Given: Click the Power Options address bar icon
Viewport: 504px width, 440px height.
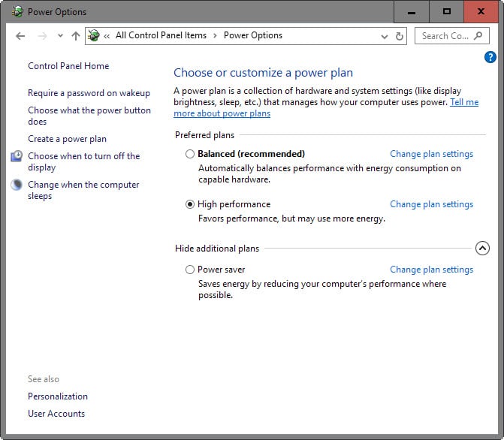Looking at the screenshot, I should (x=94, y=35).
